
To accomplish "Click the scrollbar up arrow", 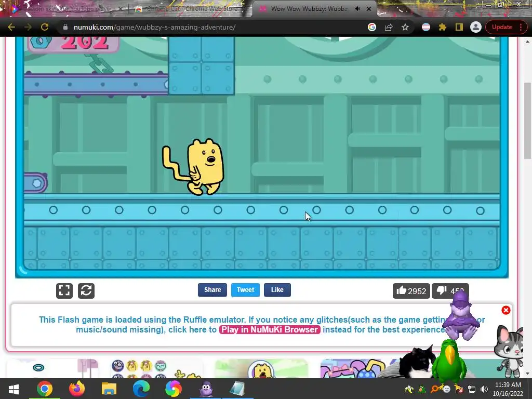I will [527, 42].
